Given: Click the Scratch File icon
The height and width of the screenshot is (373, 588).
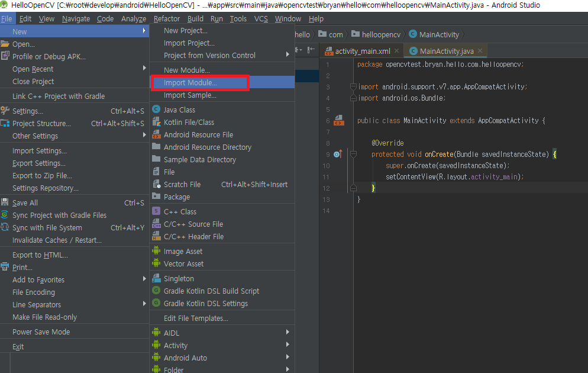Looking at the screenshot, I should (156, 184).
